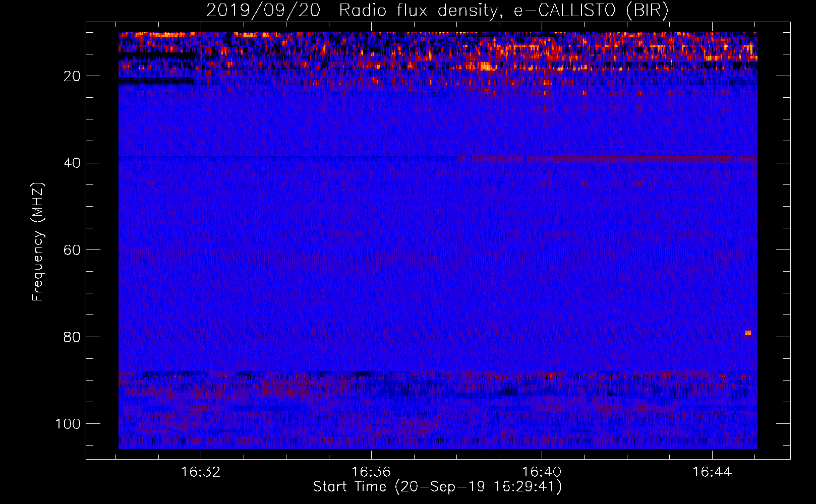Click the black band at 21 MHz on left
816x504 pixels.
156,81
